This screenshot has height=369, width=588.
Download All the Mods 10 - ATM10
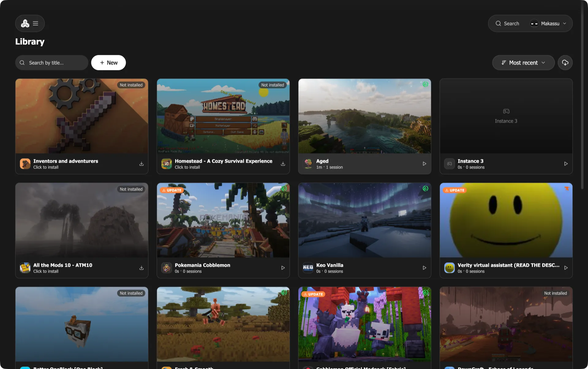point(141,268)
